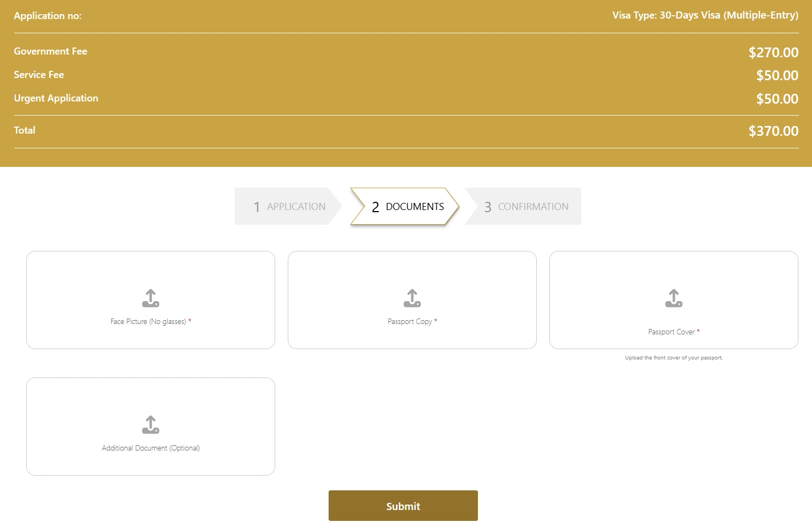Click the passport front cover hint text
Screen dimensions: 812x528
[x=674, y=357]
